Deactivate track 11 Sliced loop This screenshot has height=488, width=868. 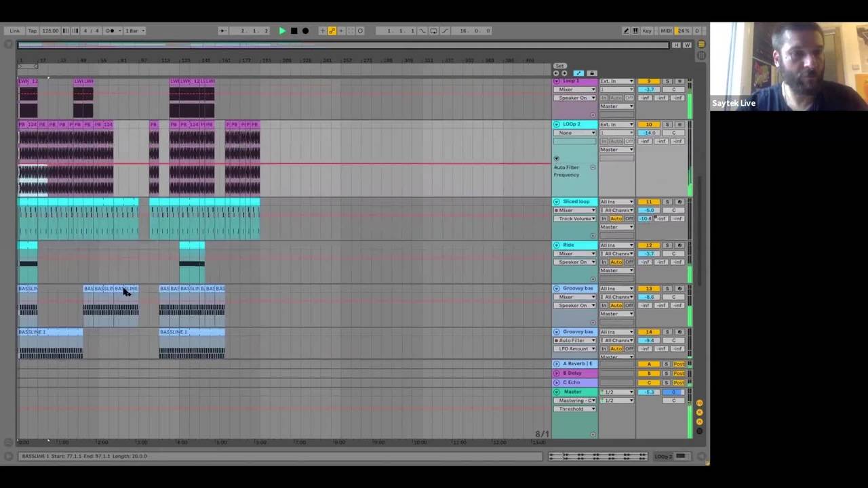[649, 202]
